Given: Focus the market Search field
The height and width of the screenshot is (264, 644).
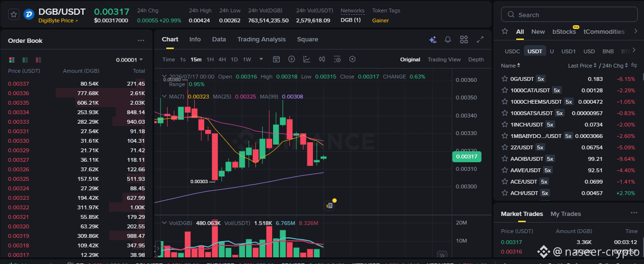Looking at the screenshot, I should (569, 15).
